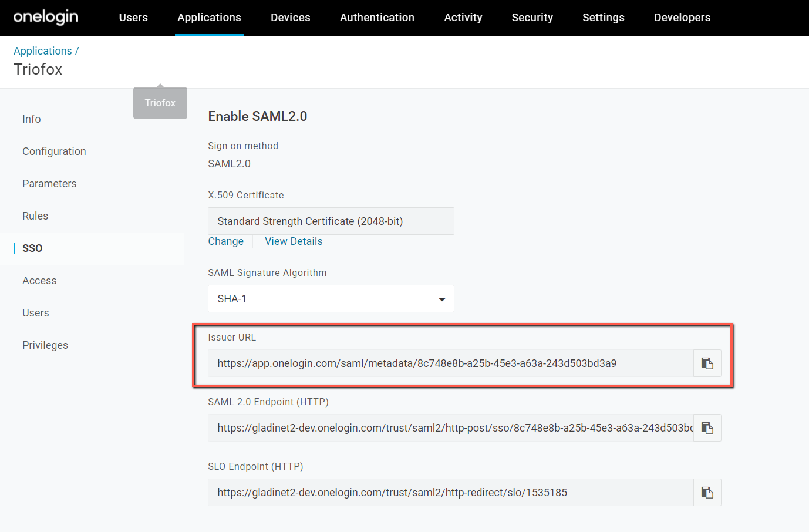Click the Triofox page title

point(38,69)
